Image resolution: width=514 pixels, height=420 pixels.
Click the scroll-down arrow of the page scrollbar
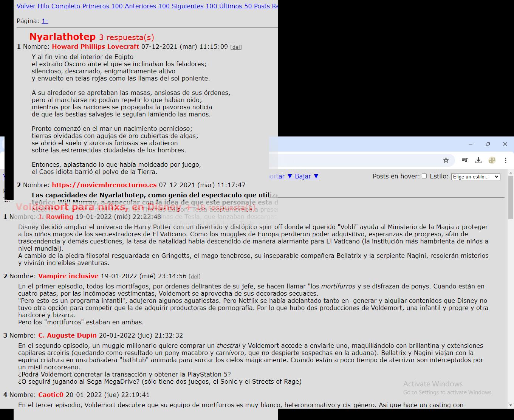[x=511, y=405]
